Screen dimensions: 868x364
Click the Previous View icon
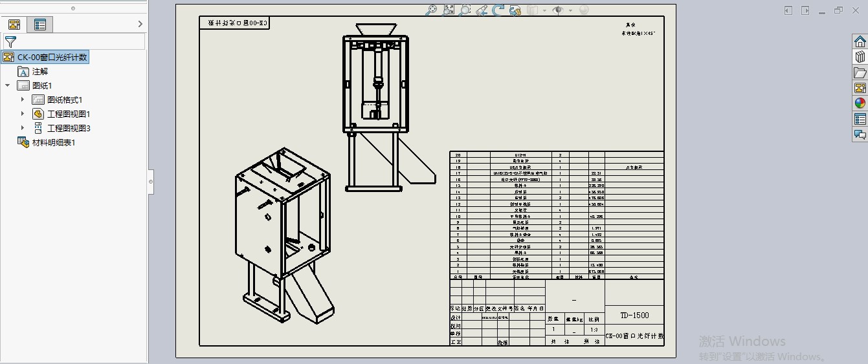tap(482, 10)
